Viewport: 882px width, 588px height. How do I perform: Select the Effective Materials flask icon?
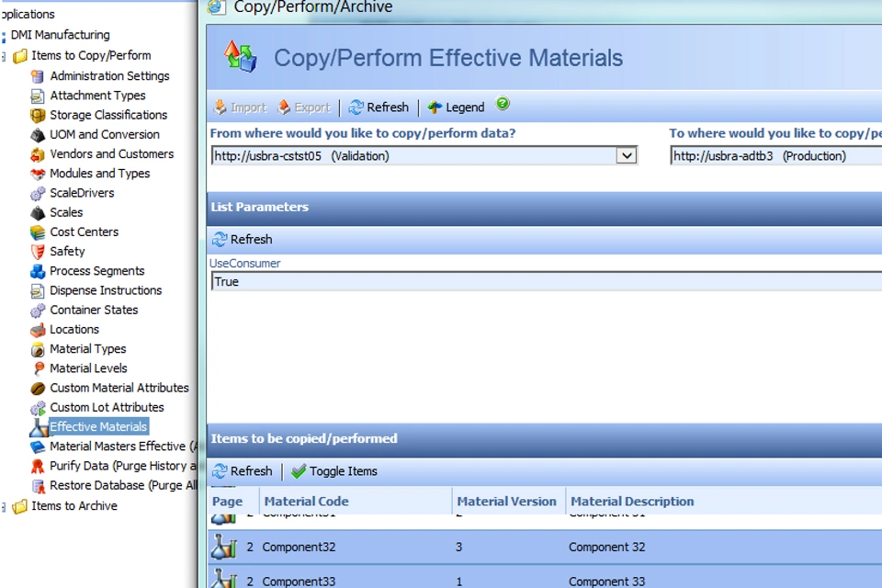tap(39, 427)
